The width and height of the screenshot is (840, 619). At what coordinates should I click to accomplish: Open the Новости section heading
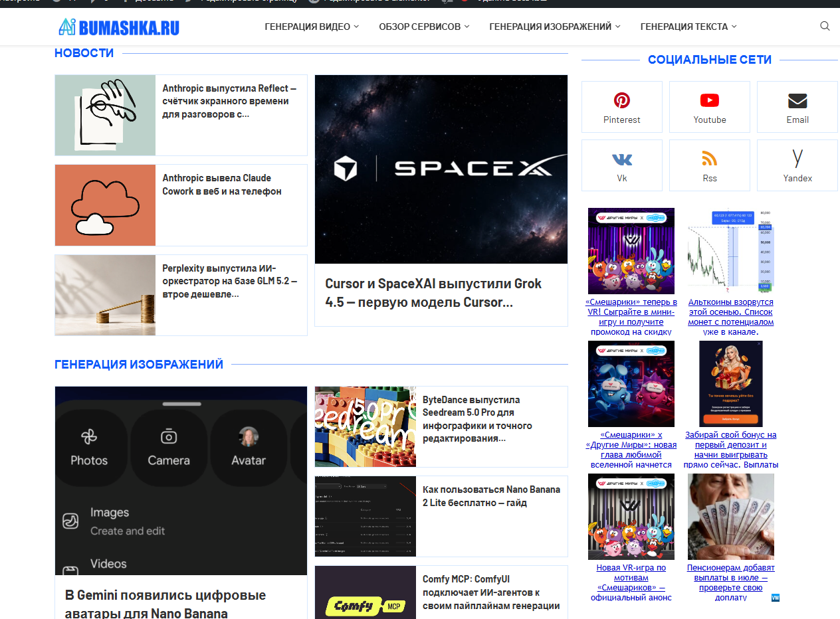point(84,53)
